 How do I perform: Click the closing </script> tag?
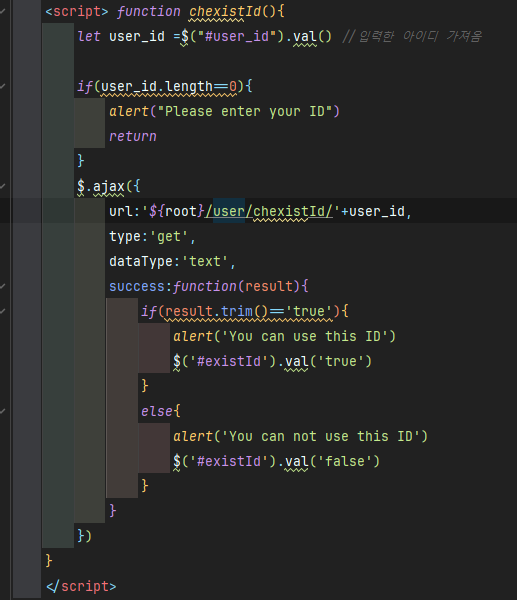pyautogui.click(x=81, y=586)
